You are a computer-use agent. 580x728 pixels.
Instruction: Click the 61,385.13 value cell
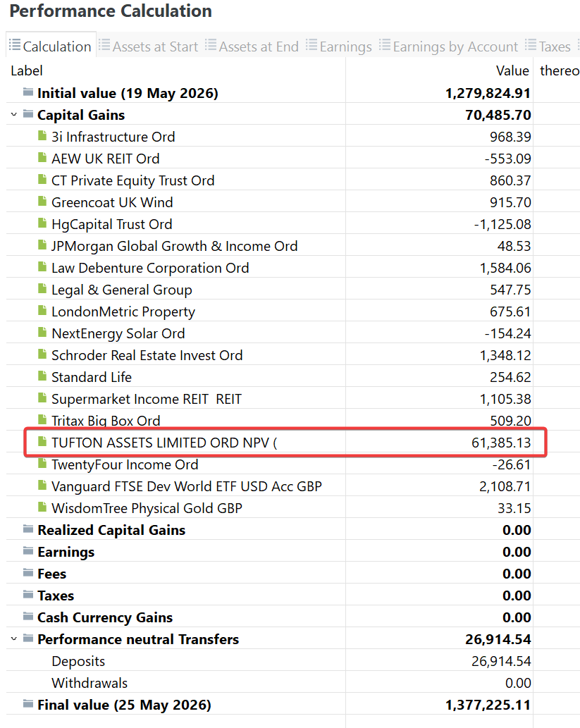[x=501, y=442]
